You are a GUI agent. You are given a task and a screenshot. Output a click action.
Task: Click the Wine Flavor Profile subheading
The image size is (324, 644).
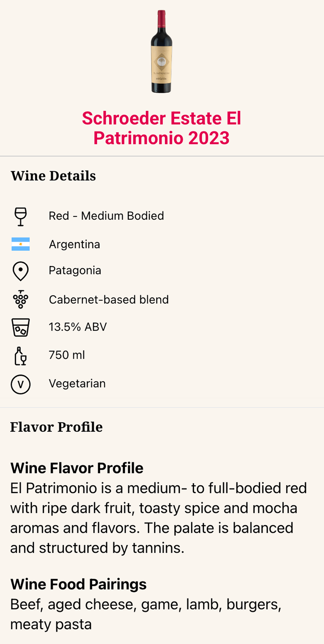[77, 468]
